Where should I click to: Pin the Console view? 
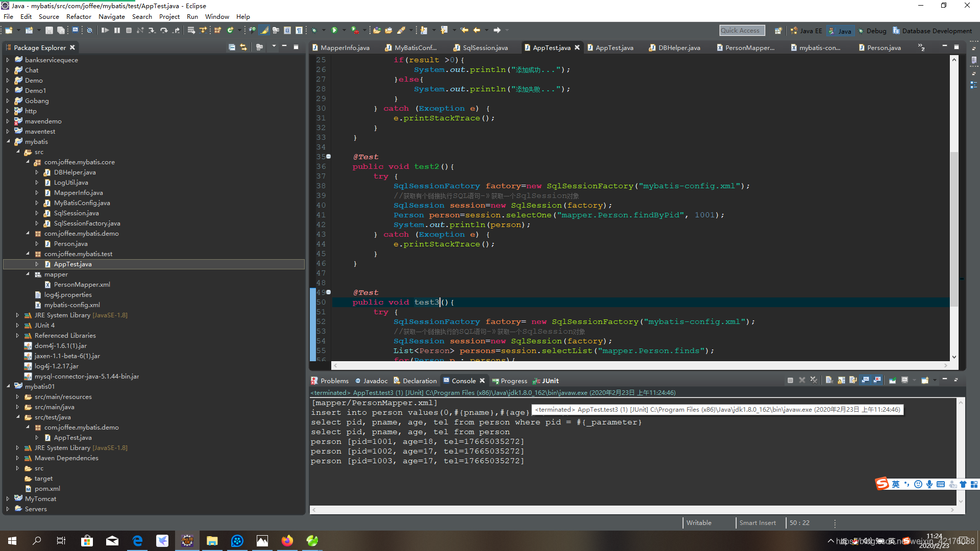tap(892, 380)
